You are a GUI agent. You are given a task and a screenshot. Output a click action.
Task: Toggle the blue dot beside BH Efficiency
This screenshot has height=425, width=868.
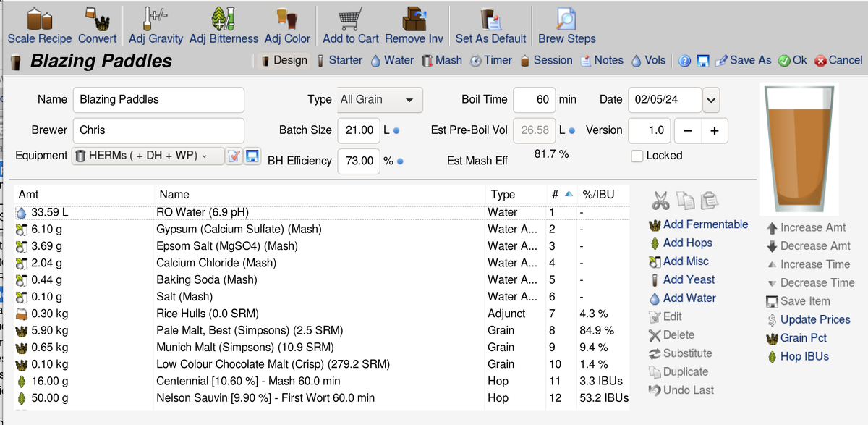pyautogui.click(x=400, y=161)
